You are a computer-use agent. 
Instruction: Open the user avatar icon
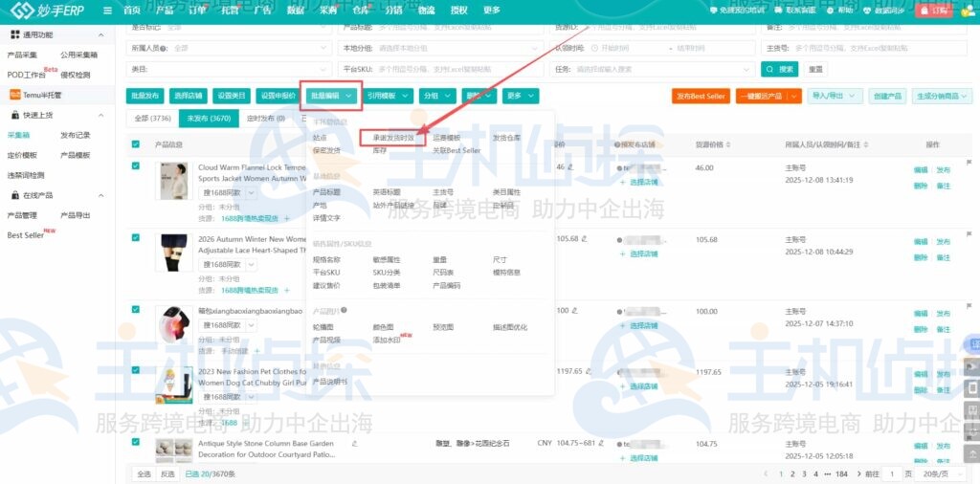pyautogui.click(x=969, y=11)
